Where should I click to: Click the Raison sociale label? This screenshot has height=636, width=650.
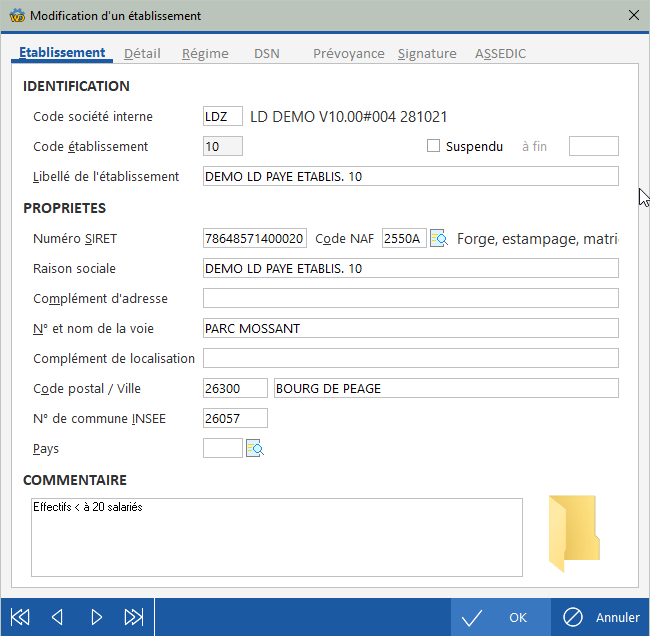[x=75, y=269]
